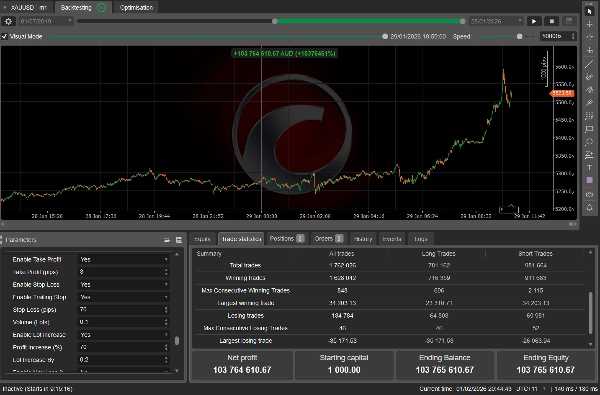
Task: Adjust the Stop Loss pips stepper
Action: coord(166,310)
